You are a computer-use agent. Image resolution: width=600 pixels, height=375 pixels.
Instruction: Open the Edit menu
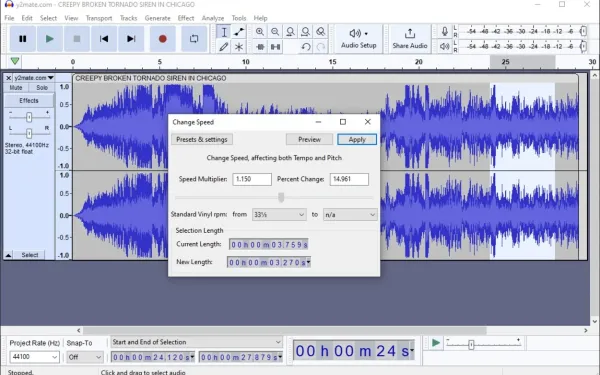click(27, 18)
